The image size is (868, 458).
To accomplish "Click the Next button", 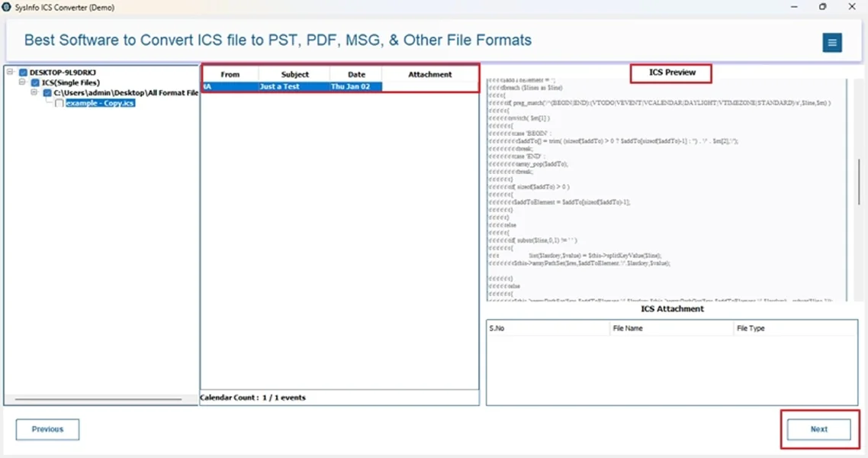I will pos(818,429).
